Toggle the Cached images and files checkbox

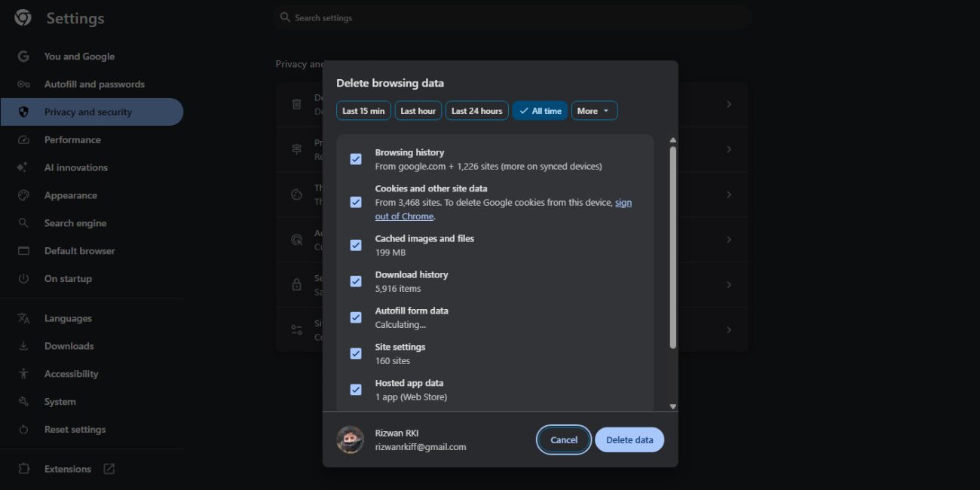click(356, 245)
